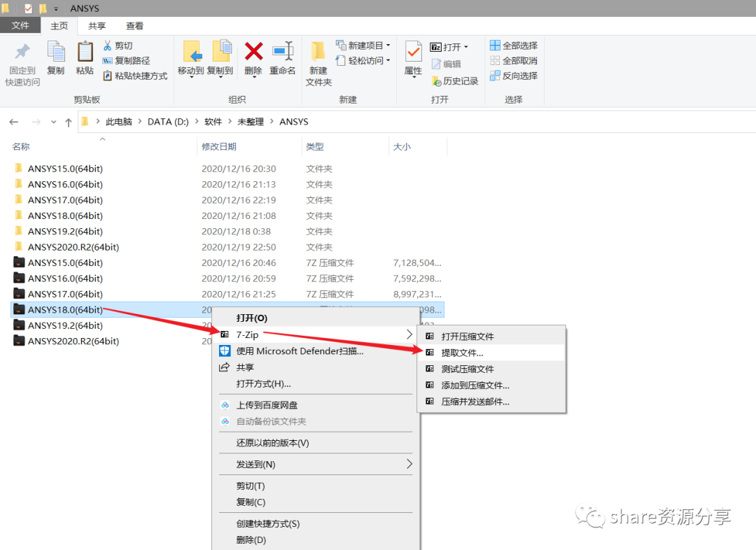Choose Compress and email (压缩并发送邮件...)
The image size is (756, 550).
(x=491, y=402)
